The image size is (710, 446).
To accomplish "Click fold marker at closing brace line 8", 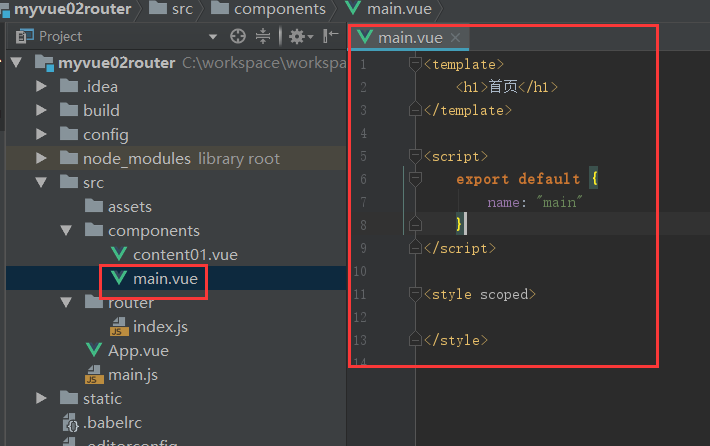I will (415, 225).
